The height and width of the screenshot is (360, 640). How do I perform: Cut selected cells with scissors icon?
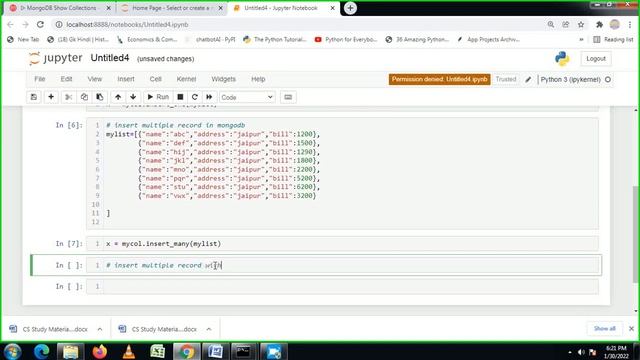69,97
